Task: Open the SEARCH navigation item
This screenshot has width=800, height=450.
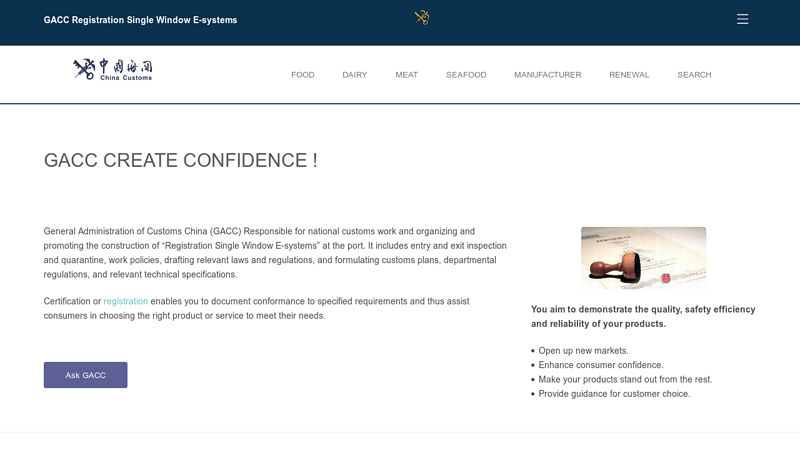Action: tap(694, 74)
